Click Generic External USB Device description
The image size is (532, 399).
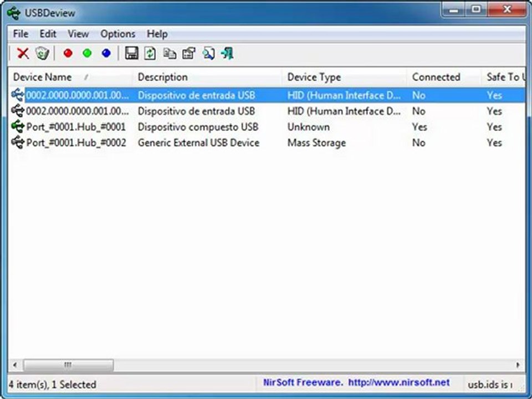click(x=198, y=142)
